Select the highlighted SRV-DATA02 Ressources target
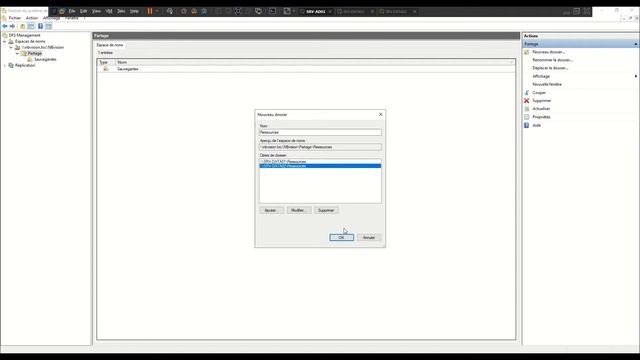The height and width of the screenshot is (360, 640). click(320, 166)
